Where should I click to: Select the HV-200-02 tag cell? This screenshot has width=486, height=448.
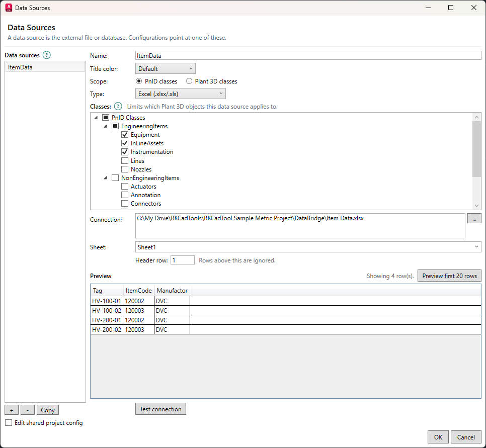pos(107,330)
